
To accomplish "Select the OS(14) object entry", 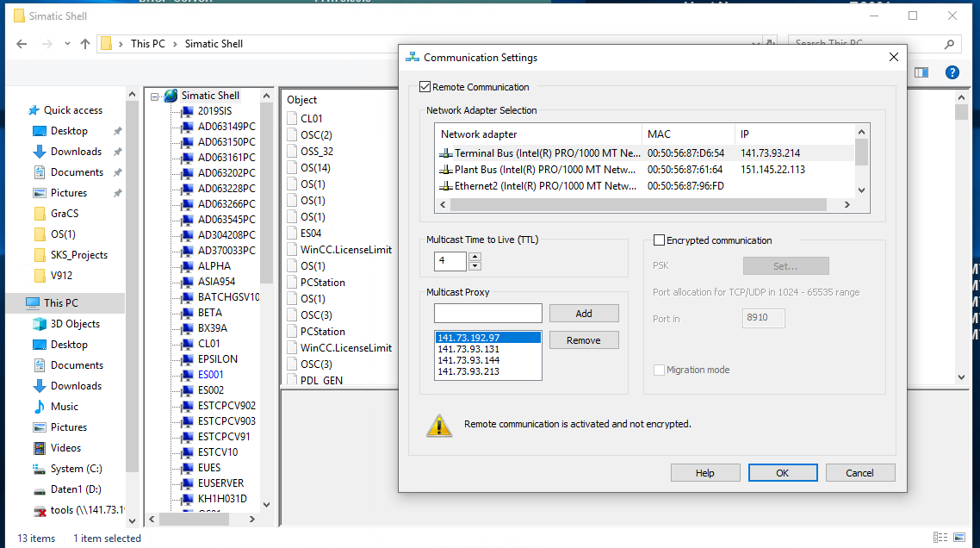I will click(x=316, y=168).
